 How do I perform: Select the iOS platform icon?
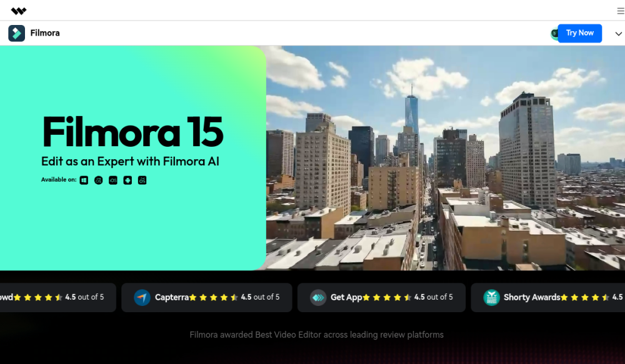(113, 180)
